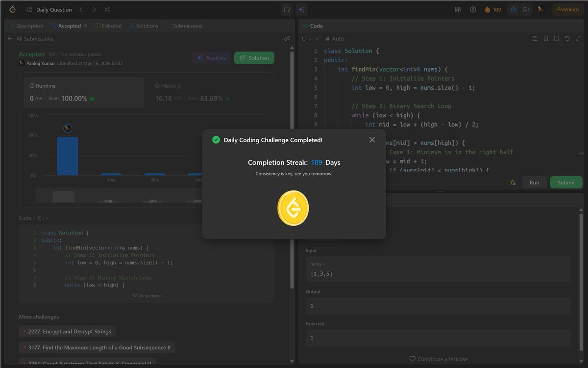Click the tallest runtime distribution bar
This screenshot has height=368, width=588.
67,156
